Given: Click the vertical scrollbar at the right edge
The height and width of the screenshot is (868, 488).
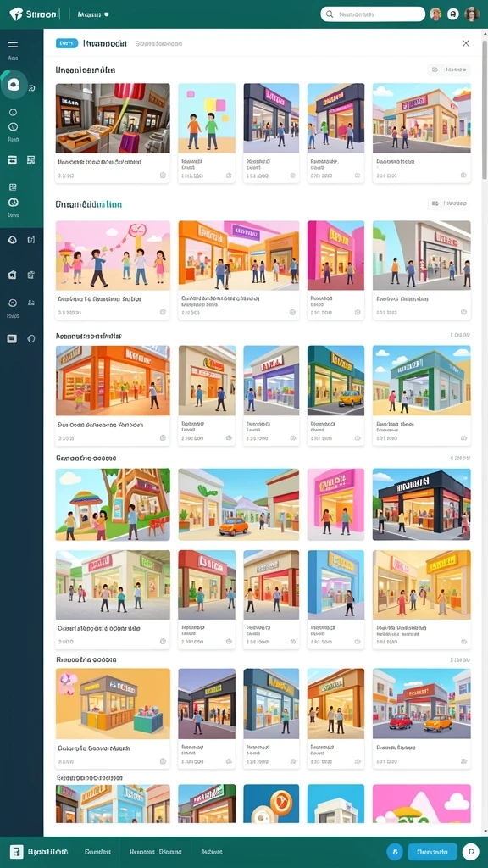Looking at the screenshot, I should 485,105.
